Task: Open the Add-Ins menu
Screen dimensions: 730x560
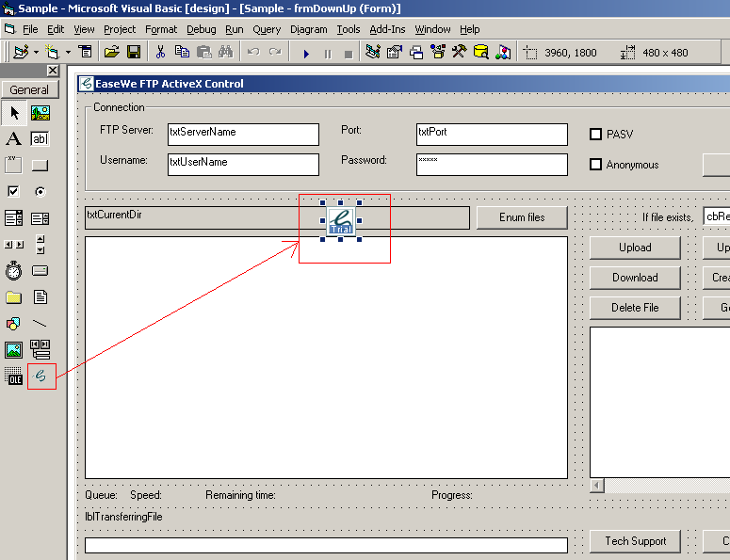Action: (387, 29)
